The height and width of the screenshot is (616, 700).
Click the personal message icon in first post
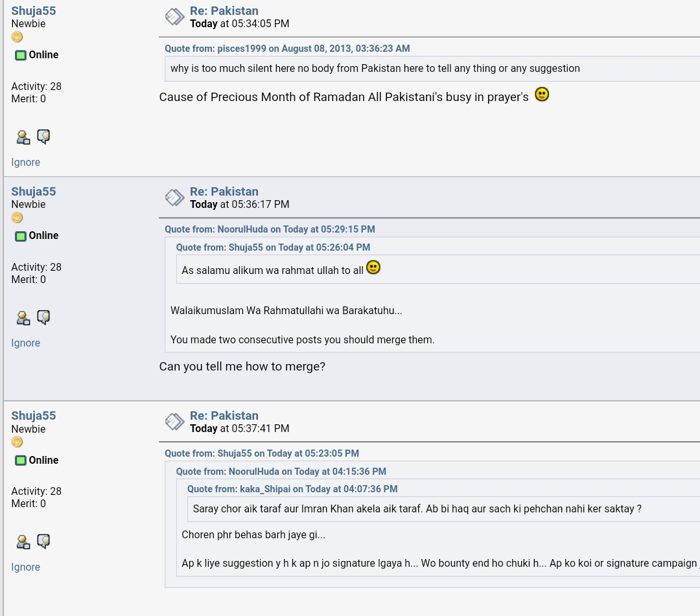pos(43,137)
